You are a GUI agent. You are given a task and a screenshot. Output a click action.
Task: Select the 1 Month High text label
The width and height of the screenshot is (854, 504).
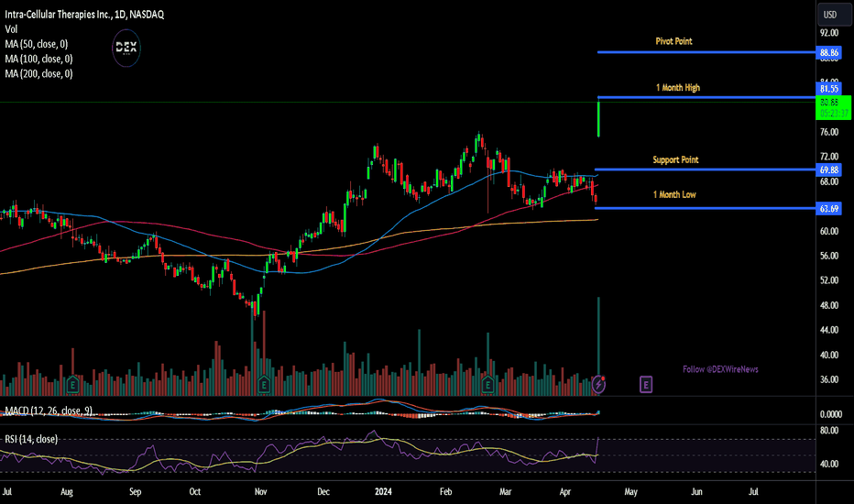677,88
